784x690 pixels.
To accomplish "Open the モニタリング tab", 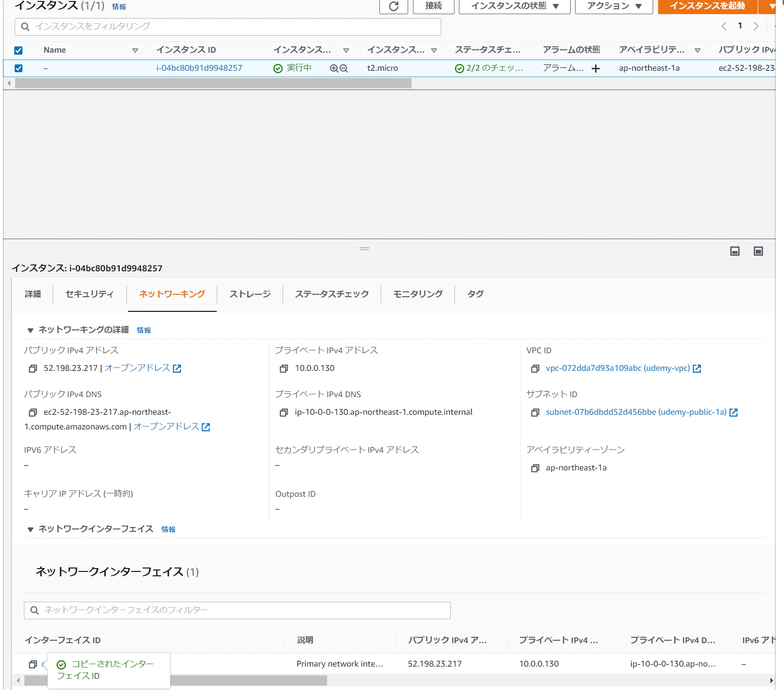I will coord(418,294).
